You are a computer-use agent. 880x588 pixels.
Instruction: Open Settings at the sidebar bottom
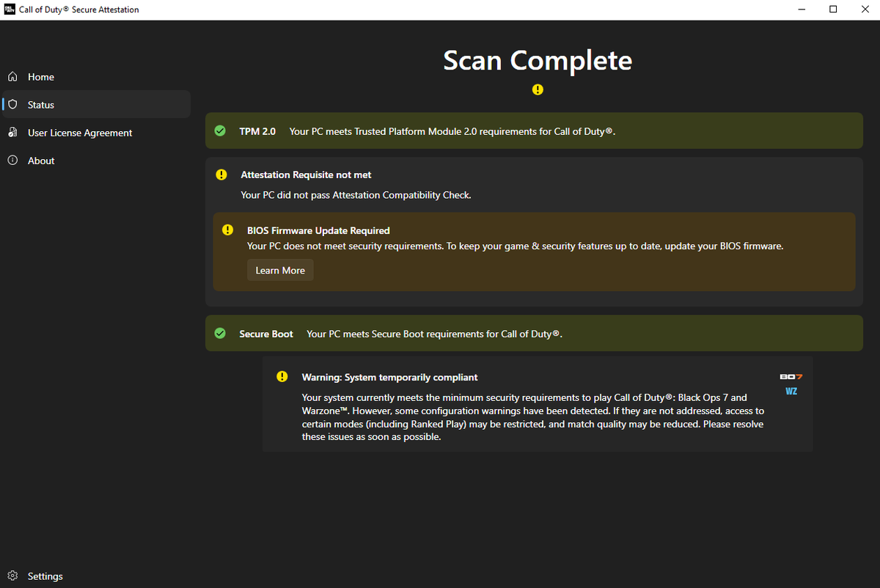coord(96,576)
